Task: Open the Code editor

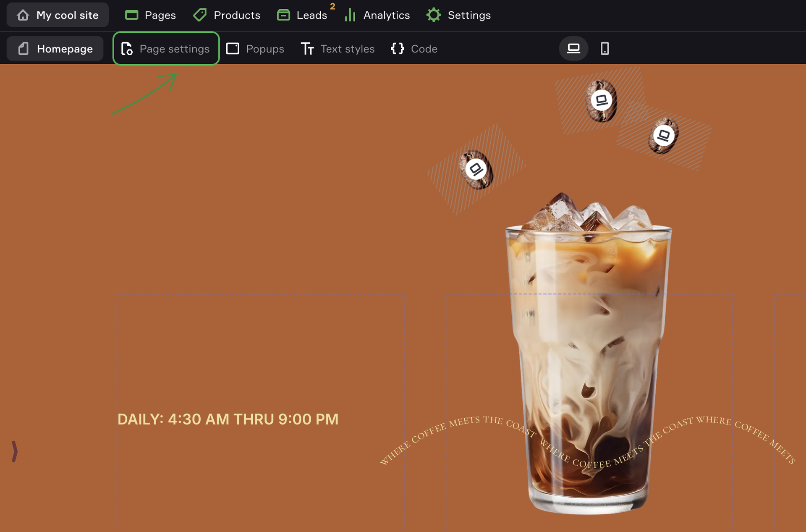Action: coord(414,49)
